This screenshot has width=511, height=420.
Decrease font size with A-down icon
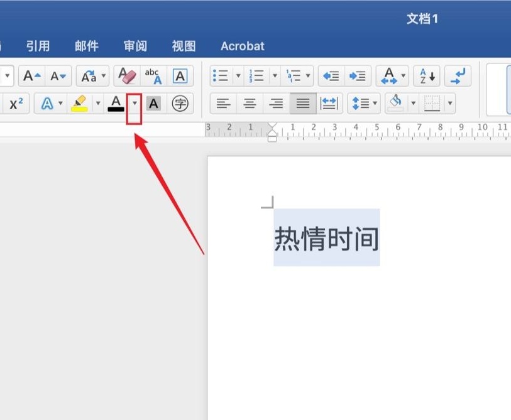(x=58, y=76)
